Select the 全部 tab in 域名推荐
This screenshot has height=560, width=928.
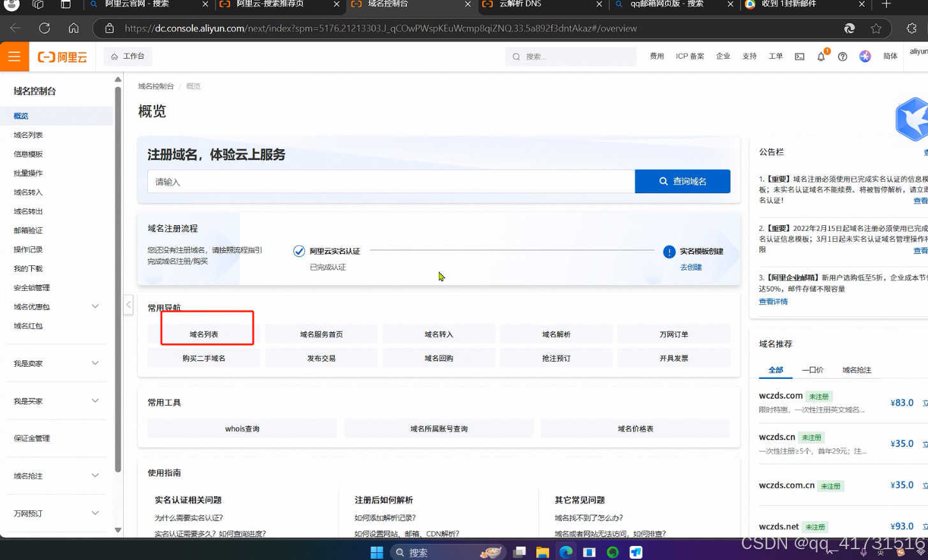click(776, 370)
